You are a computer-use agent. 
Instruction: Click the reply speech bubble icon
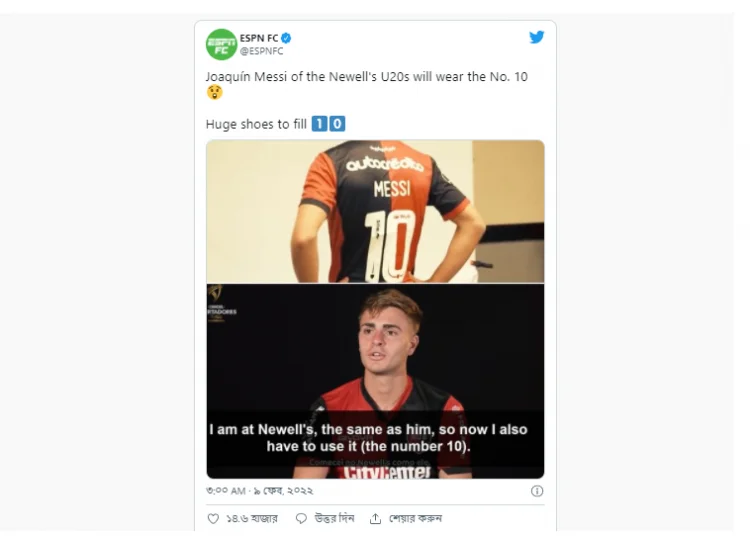(x=301, y=518)
